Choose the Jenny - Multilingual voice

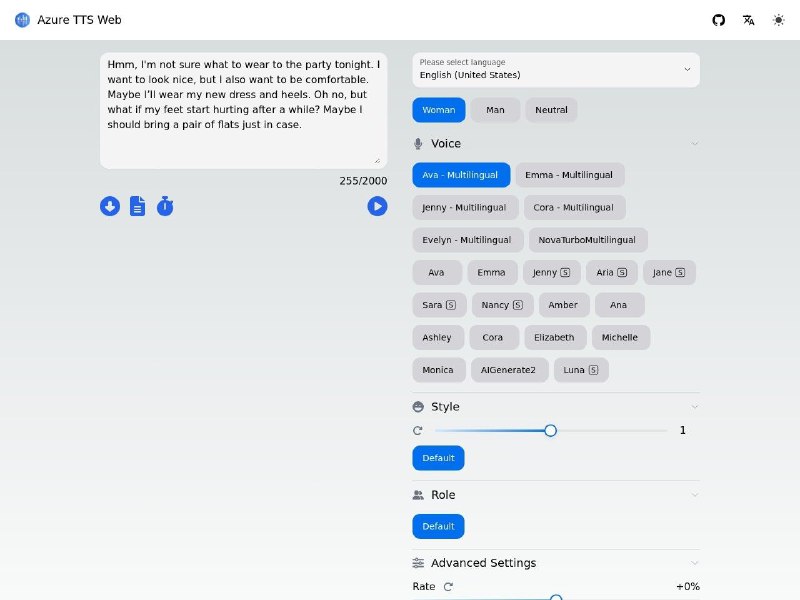point(465,208)
